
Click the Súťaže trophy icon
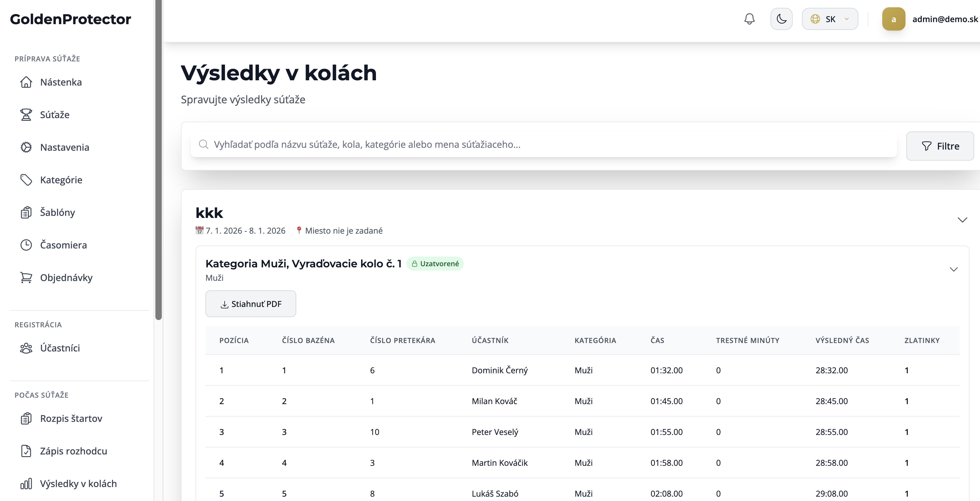[x=26, y=115]
